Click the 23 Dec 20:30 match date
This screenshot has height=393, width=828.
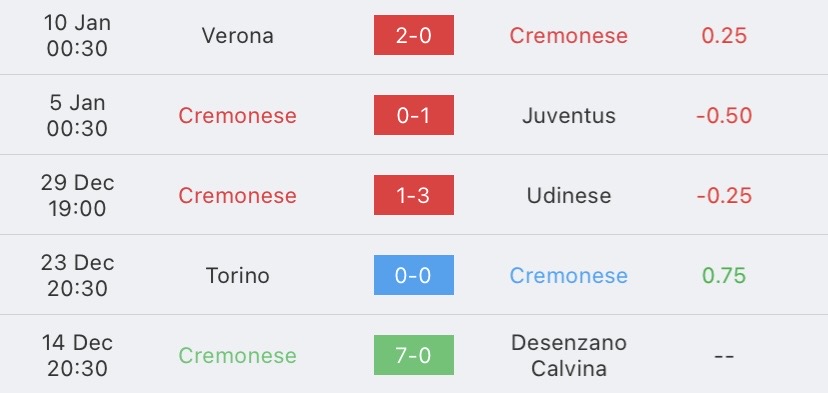tap(77, 275)
